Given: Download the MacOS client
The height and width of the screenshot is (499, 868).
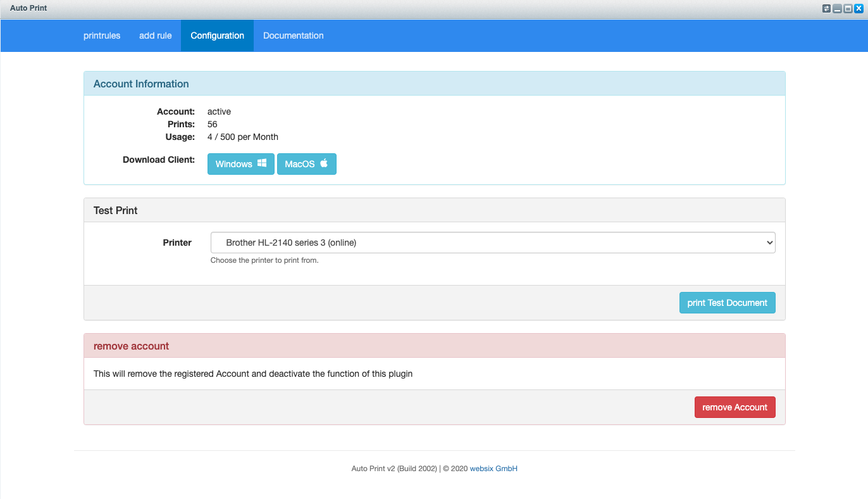Looking at the screenshot, I should click(x=307, y=164).
